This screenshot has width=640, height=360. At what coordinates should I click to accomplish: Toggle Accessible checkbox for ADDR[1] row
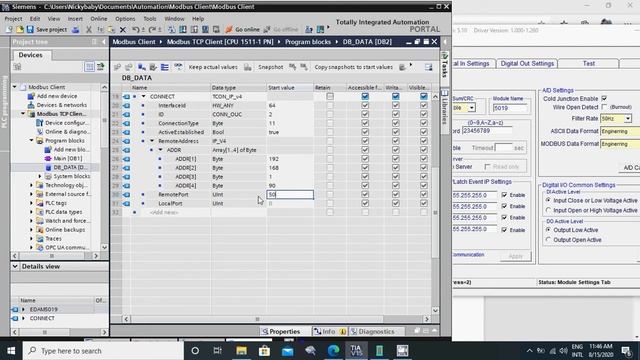tap(365, 159)
